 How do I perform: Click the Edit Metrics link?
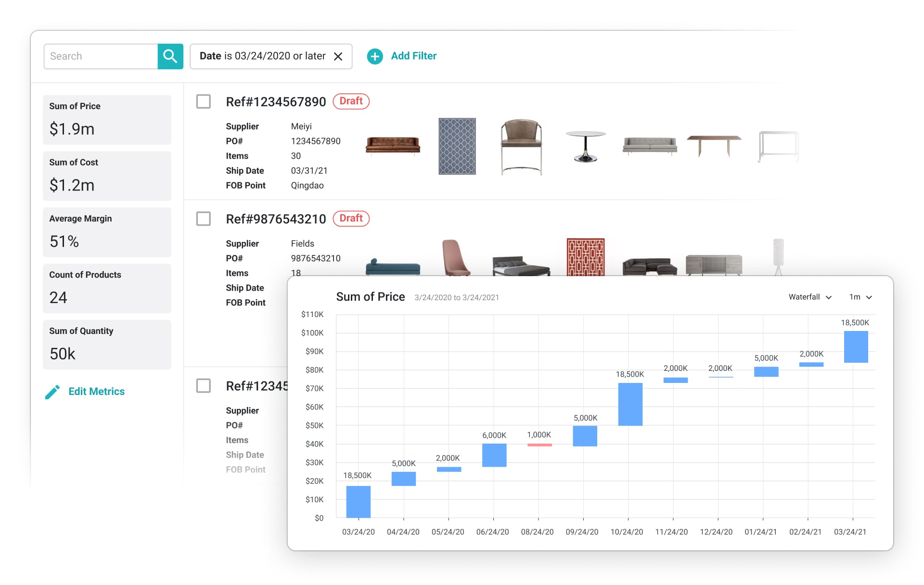point(96,392)
